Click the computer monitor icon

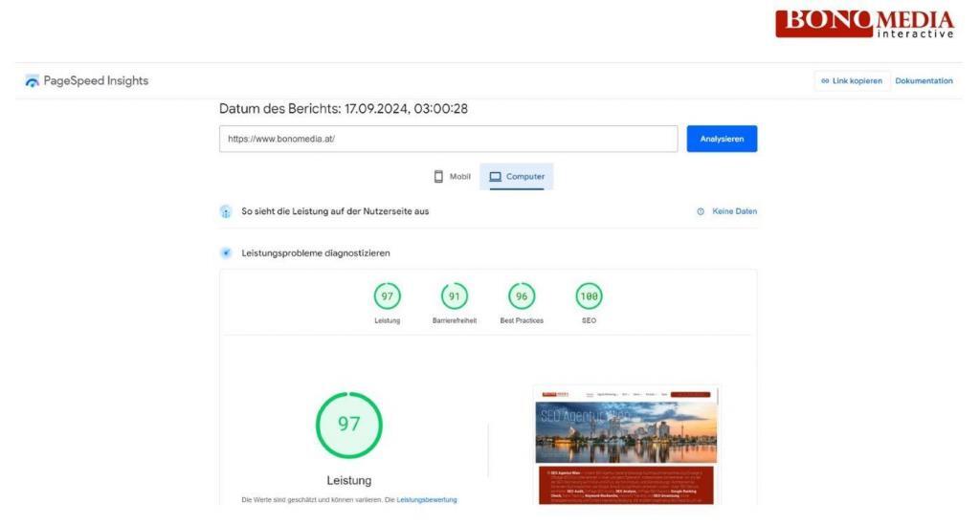coord(495,177)
